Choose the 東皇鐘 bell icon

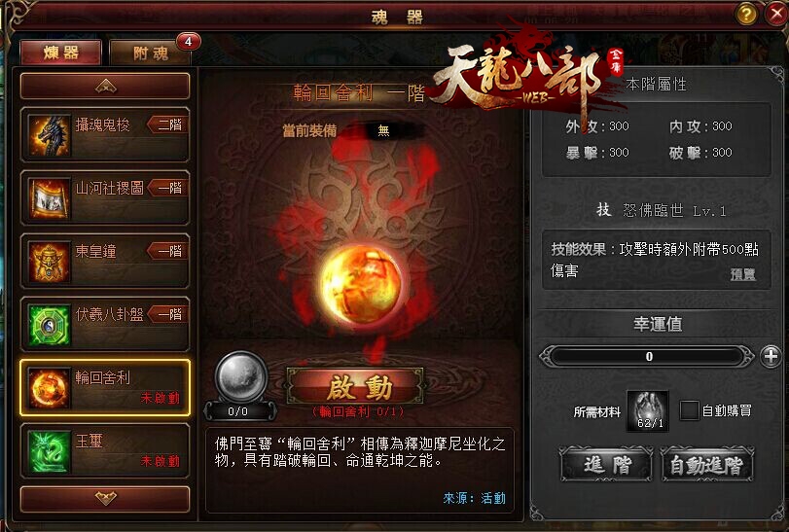49,262
